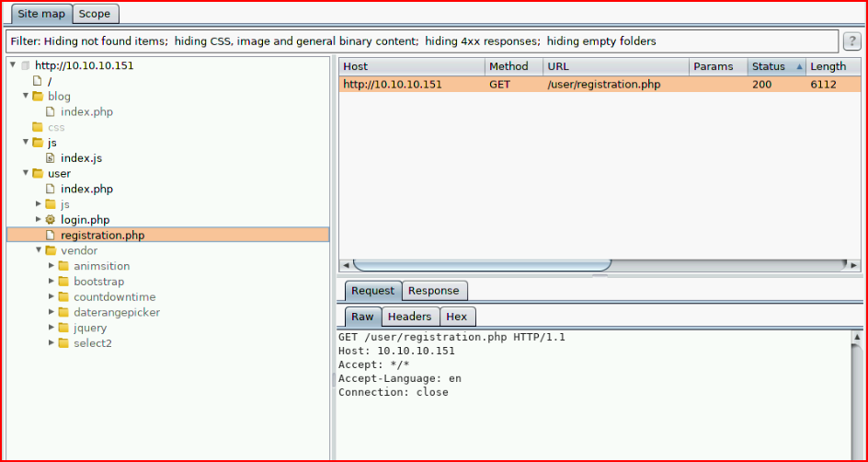Switch to the Site map tab
868x462 pixels.
click(41, 14)
